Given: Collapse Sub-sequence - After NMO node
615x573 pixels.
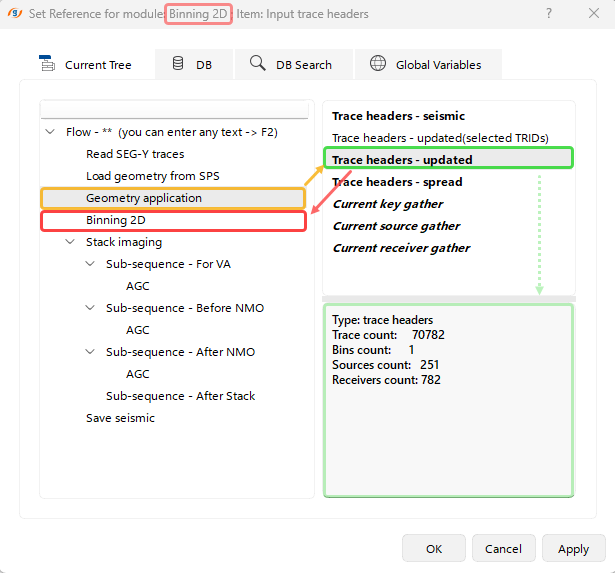Looking at the screenshot, I should (90, 351).
